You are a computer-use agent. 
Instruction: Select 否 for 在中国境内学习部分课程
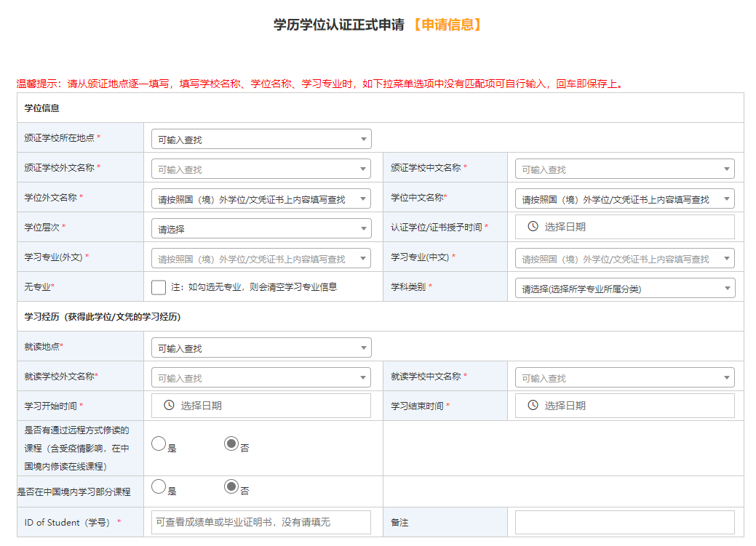(231, 486)
